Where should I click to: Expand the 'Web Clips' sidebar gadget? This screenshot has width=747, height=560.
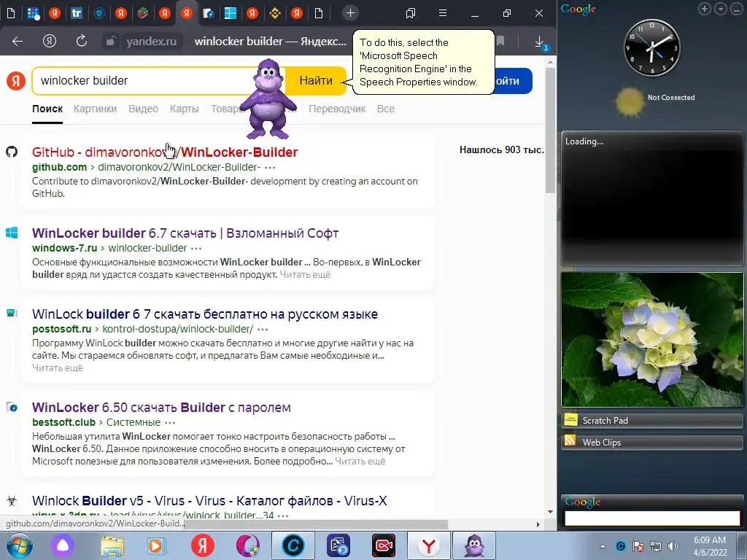point(652,443)
